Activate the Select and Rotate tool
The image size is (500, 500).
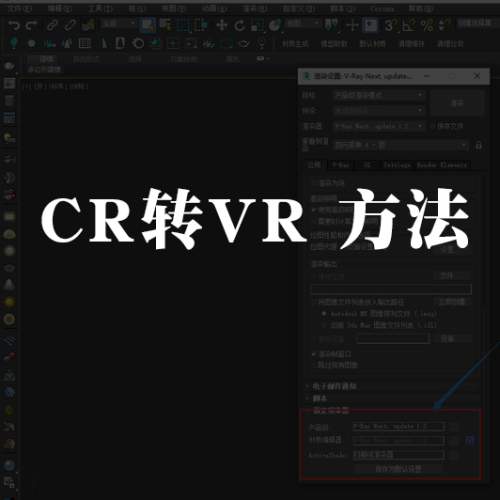(x=239, y=25)
